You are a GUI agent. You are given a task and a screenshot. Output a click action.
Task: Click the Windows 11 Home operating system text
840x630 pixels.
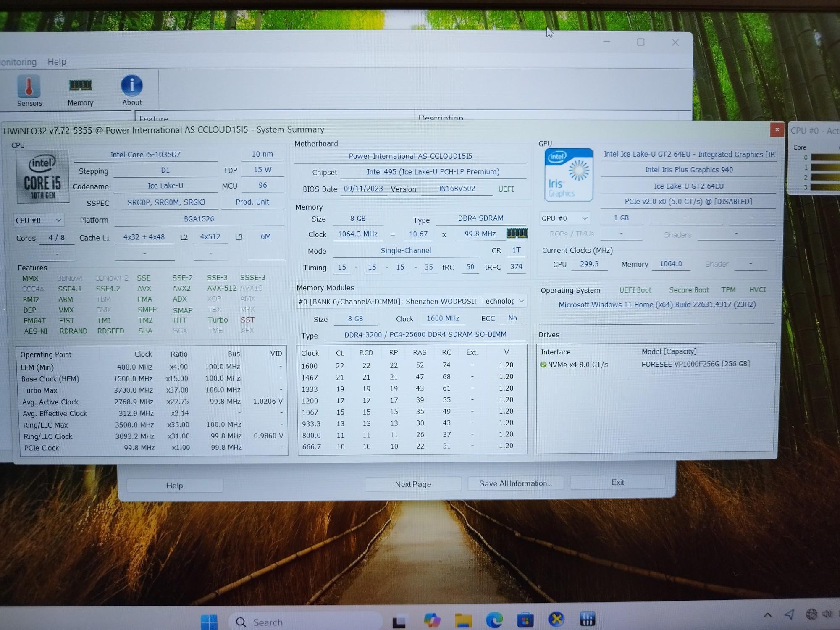pyautogui.click(x=657, y=304)
